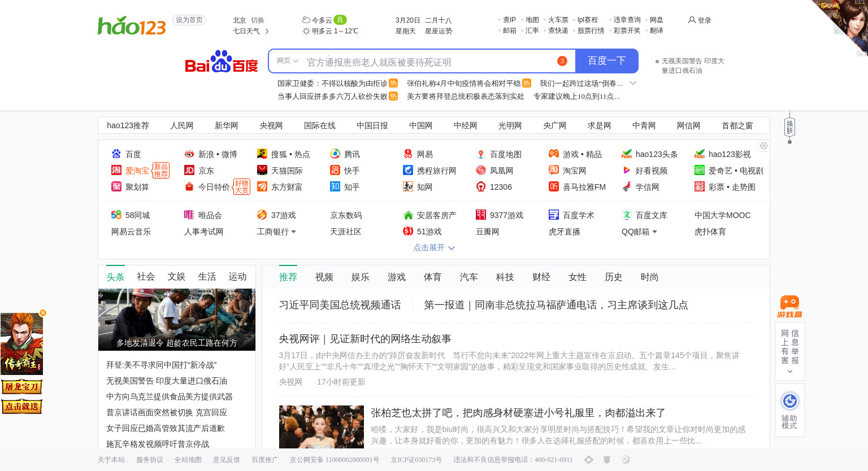Open the Zhihu icon link
The image size is (868, 471).
[x=335, y=186]
